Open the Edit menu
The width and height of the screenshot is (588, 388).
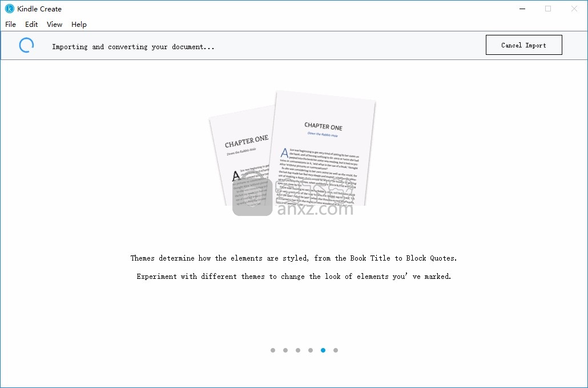[31, 25]
